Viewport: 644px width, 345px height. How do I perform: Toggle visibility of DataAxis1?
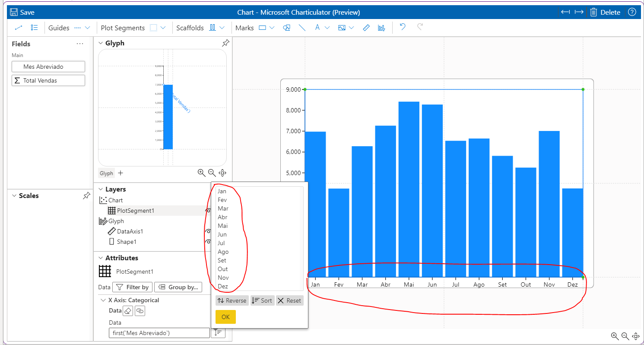[208, 231]
